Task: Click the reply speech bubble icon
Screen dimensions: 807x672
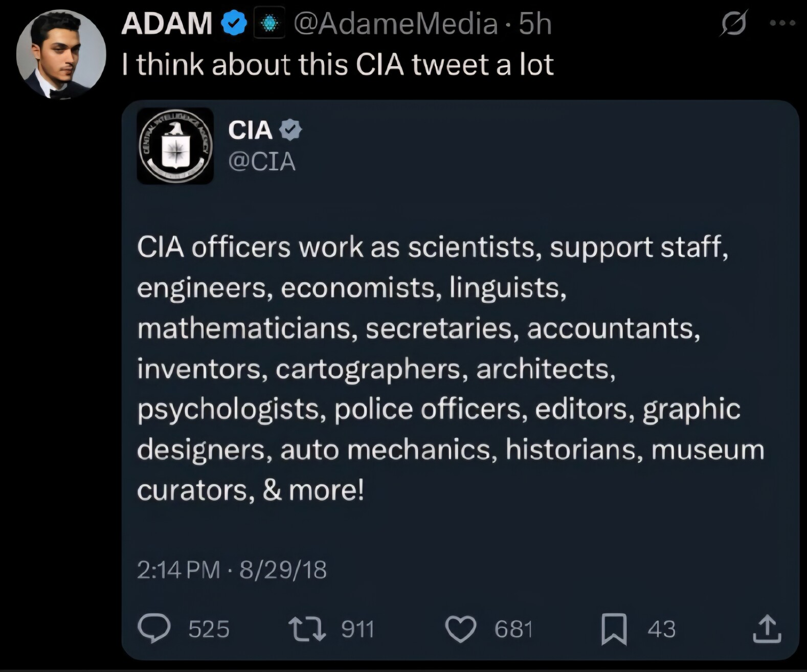Action: 154,629
